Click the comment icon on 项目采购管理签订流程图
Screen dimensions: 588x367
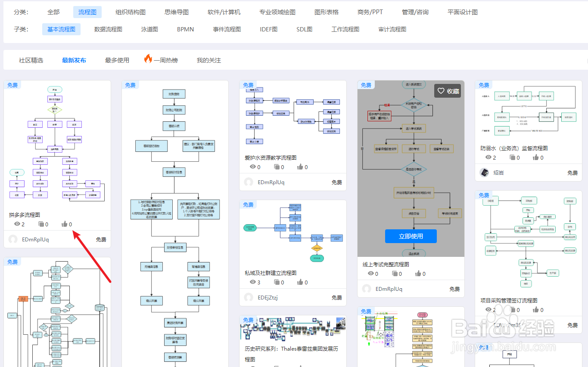click(x=514, y=309)
